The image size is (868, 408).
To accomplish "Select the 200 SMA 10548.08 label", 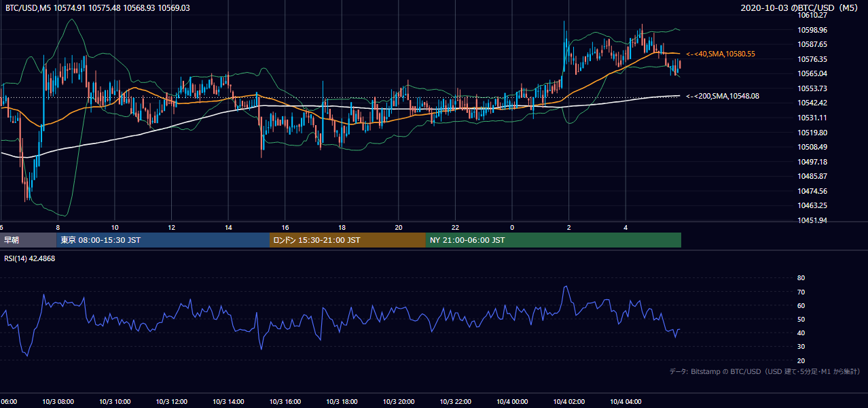I will [723, 96].
